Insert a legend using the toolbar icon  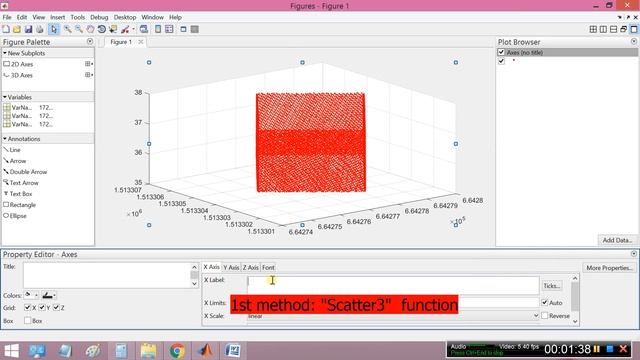pos(169,29)
